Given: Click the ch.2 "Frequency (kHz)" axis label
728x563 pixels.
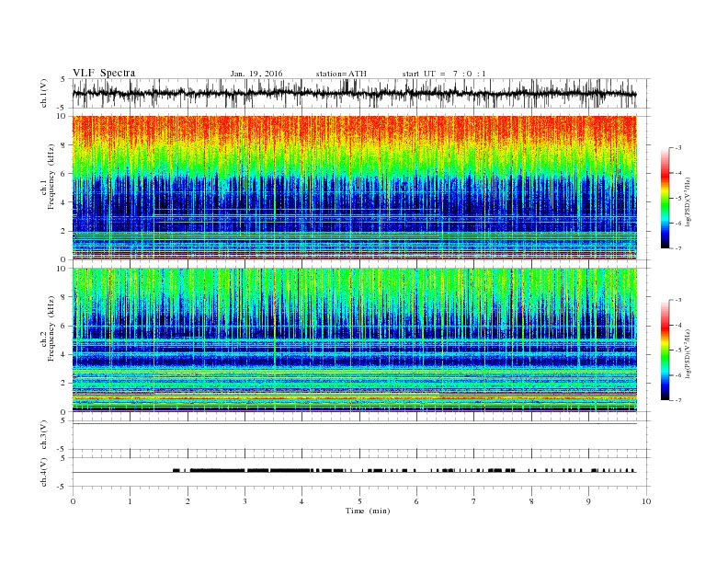Looking at the screenshot, I should pyautogui.click(x=51, y=331).
